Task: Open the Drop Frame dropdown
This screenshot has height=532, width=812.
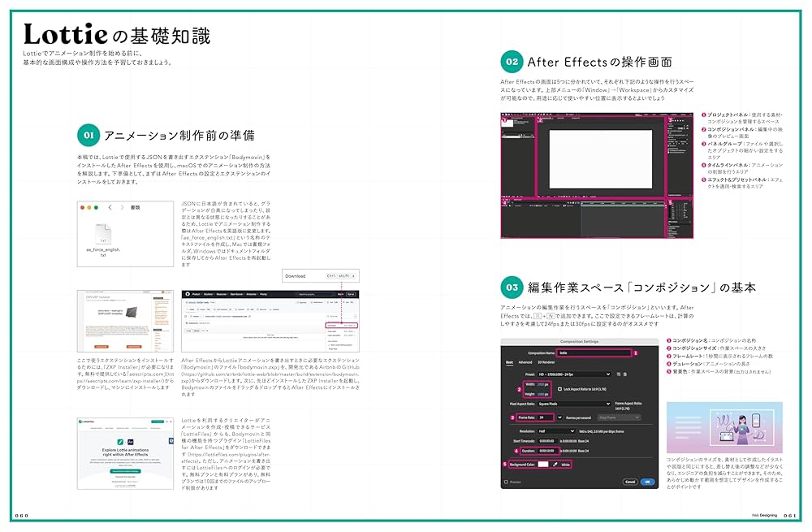Action: pyautogui.click(x=619, y=417)
